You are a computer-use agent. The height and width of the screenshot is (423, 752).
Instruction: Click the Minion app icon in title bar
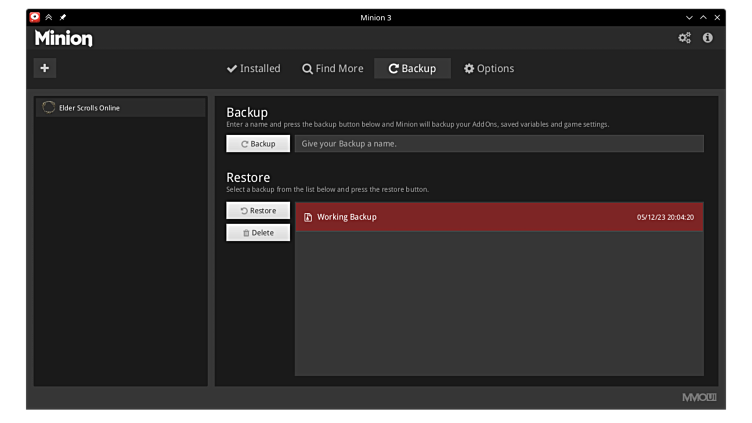click(35, 17)
